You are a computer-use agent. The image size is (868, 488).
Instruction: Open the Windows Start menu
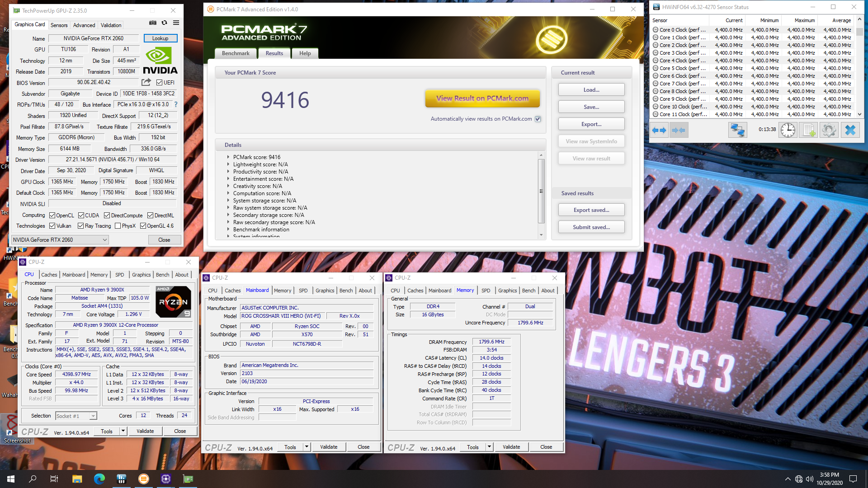tap(11, 479)
